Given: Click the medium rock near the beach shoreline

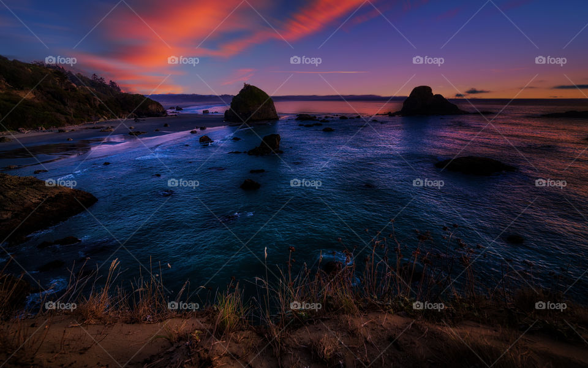Looking at the screenshot, I should pyautogui.click(x=267, y=145).
